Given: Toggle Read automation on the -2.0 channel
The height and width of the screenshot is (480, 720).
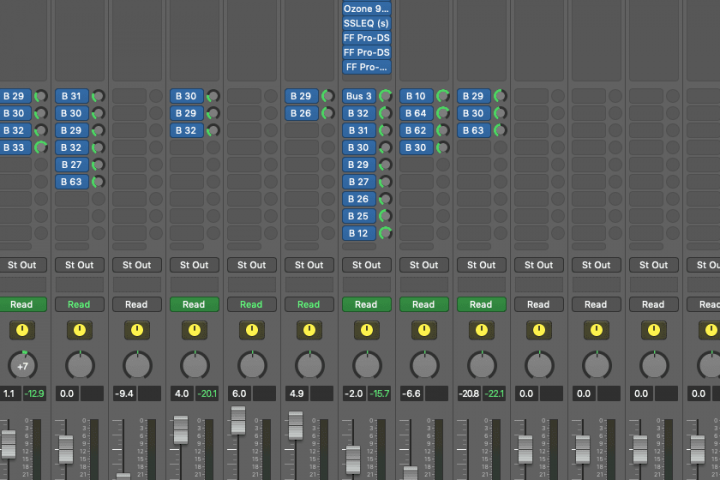Looking at the screenshot, I should coord(366,304).
